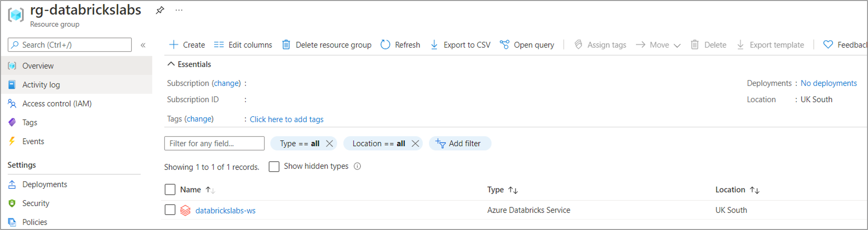Collapse the sidebar with the double chevron

point(143,45)
